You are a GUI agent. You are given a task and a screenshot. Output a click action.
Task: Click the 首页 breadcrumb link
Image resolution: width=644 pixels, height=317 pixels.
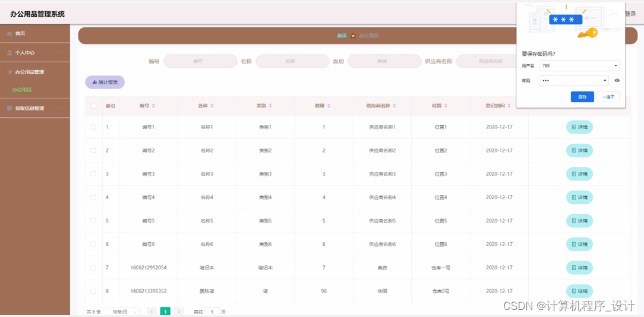click(342, 36)
